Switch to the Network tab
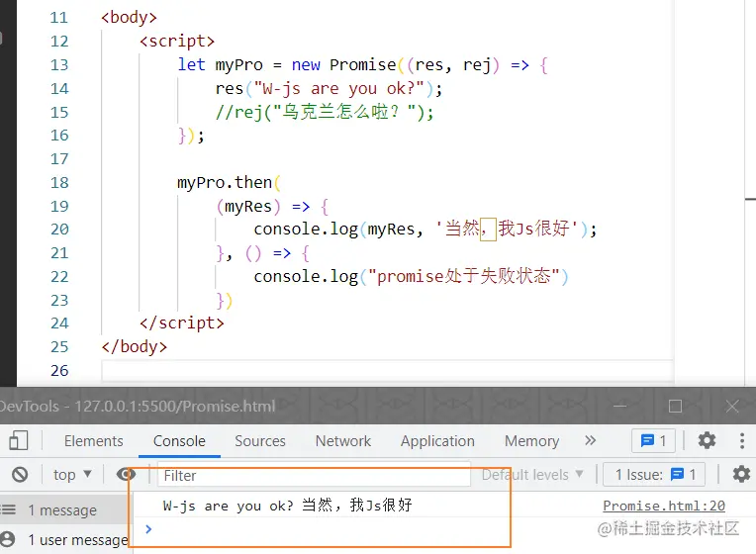Screen dimensions: 756x554 pos(343,441)
